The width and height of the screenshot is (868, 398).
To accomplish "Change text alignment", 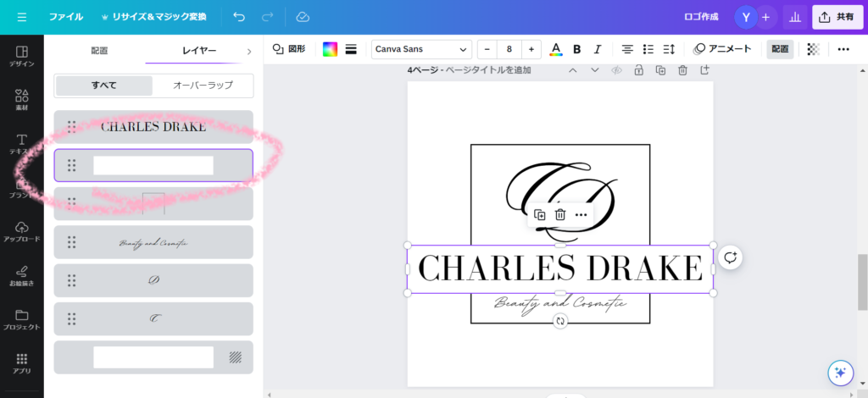I will [627, 49].
